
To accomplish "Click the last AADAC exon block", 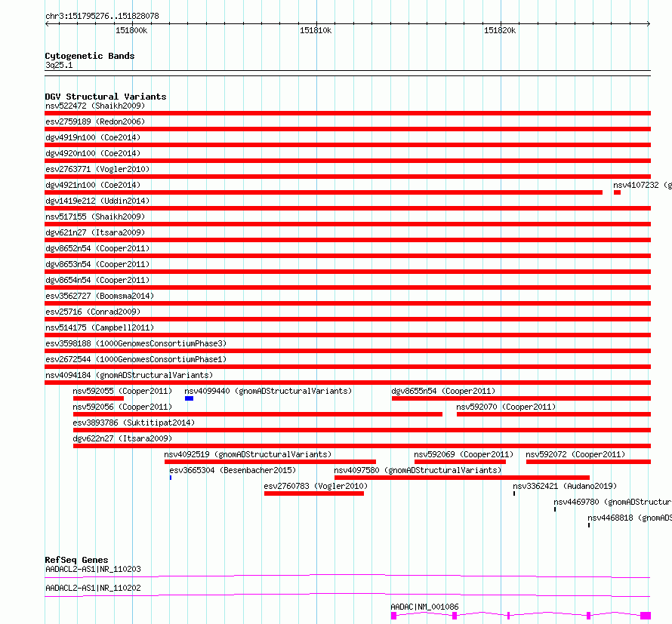I will [x=646, y=616].
